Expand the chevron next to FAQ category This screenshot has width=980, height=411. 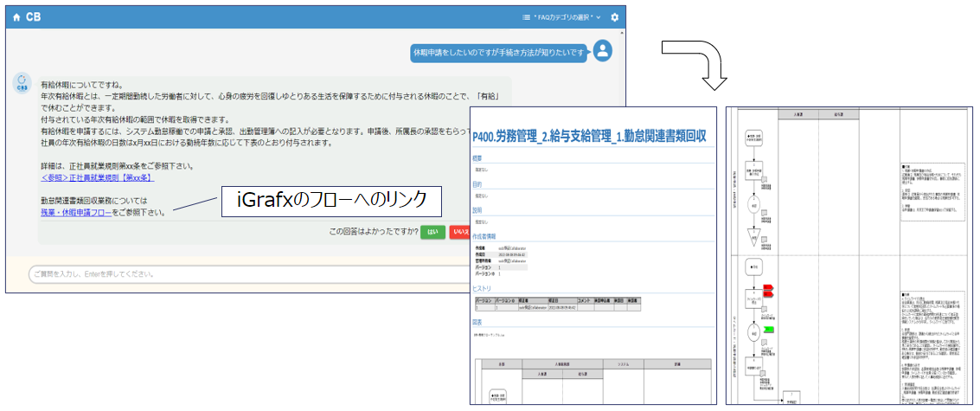599,17
